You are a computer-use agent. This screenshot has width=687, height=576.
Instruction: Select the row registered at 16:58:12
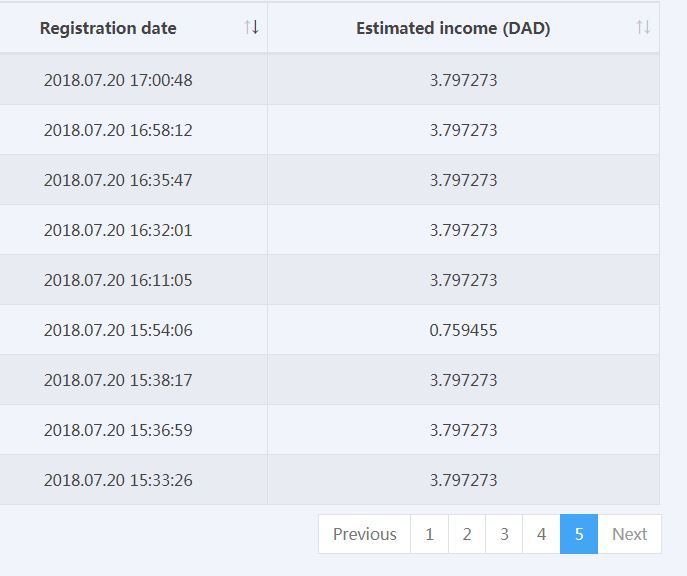pos(118,130)
